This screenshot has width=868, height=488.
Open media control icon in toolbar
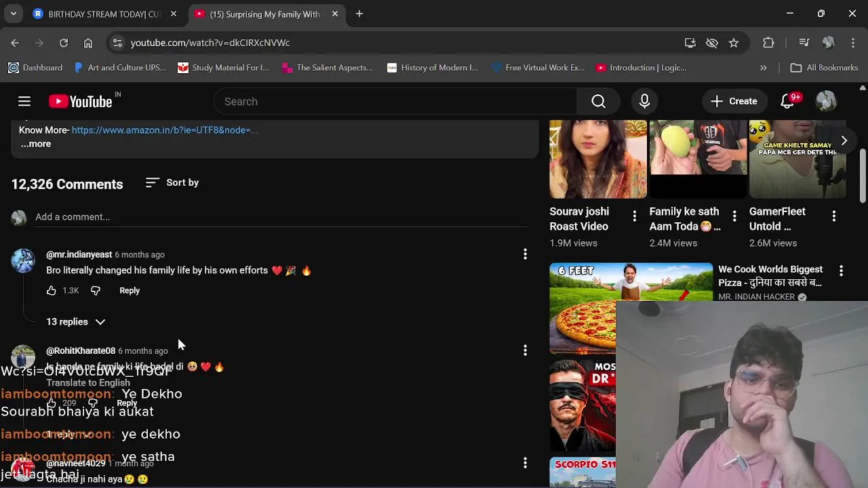[804, 43]
